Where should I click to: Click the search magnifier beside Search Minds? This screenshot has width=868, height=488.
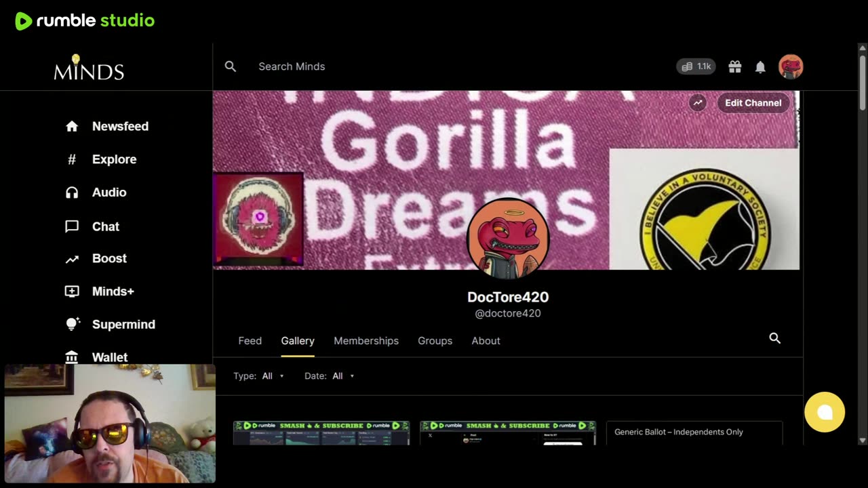tap(231, 66)
